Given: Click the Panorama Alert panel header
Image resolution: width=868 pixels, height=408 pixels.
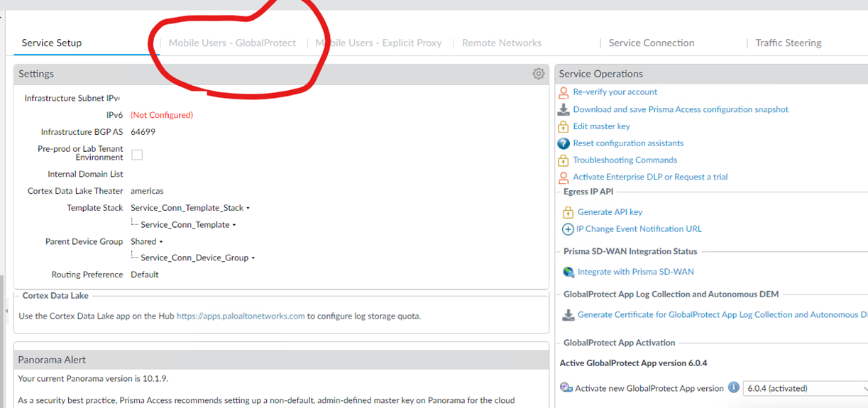Looking at the screenshot, I should coord(281,360).
